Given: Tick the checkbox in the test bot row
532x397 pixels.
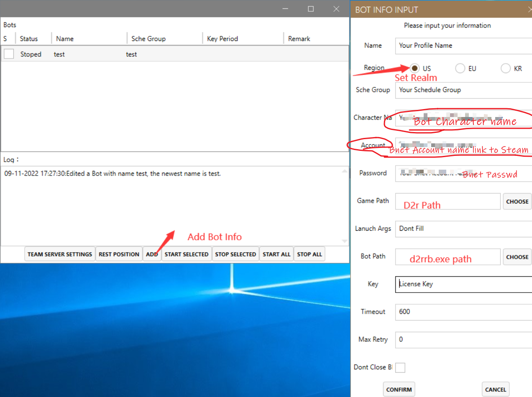Looking at the screenshot, I should pyautogui.click(x=9, y=54).
